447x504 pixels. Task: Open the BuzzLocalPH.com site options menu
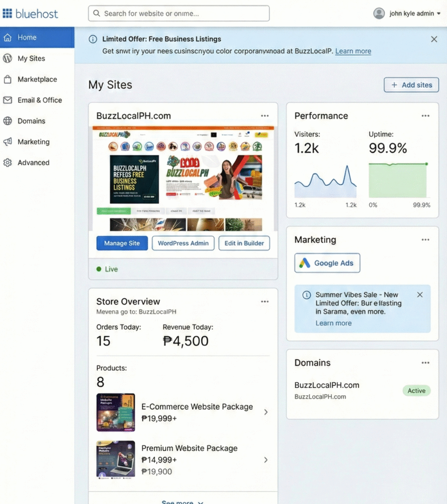coord(265,116)
